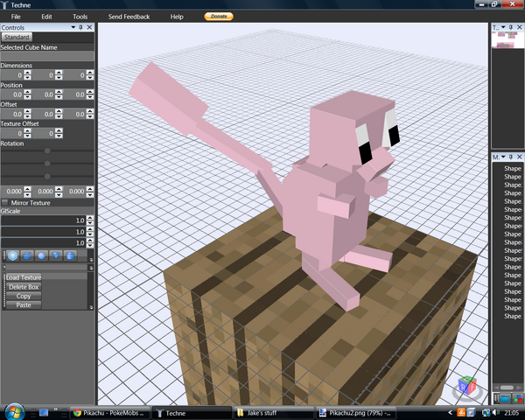Click the model tree horizontal scrollbar
This screenshot has height=420, width=525.
507,388
